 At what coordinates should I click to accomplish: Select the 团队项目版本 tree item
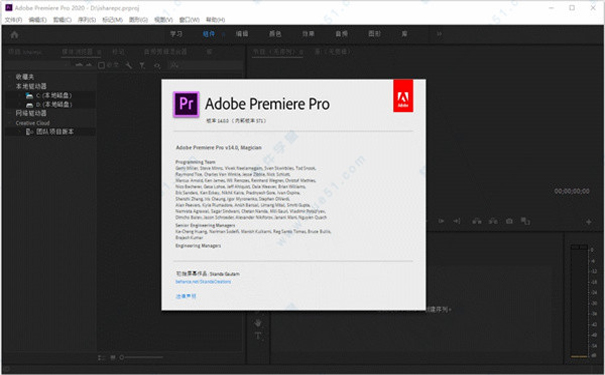pyautogui.click(x=55, y=132)
